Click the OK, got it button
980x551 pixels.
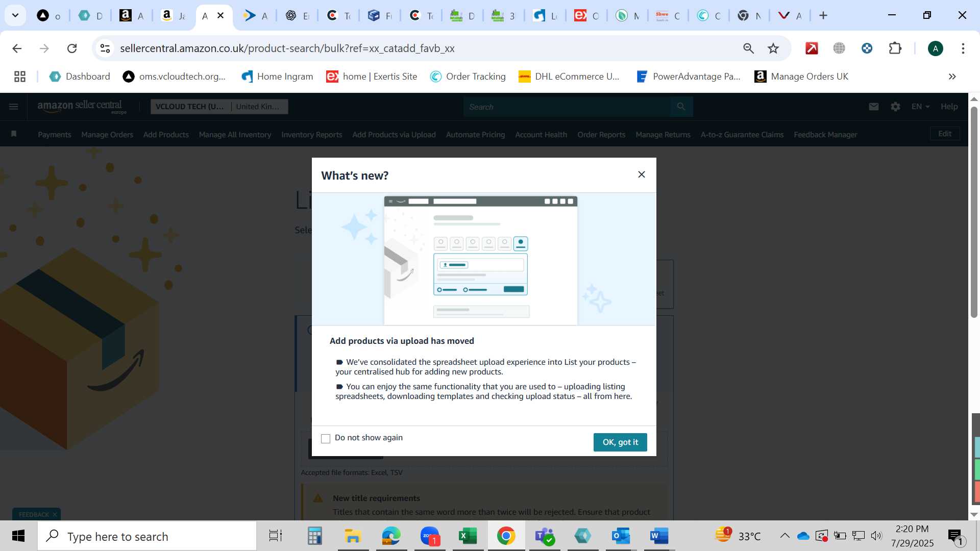(x=620, y=442)
